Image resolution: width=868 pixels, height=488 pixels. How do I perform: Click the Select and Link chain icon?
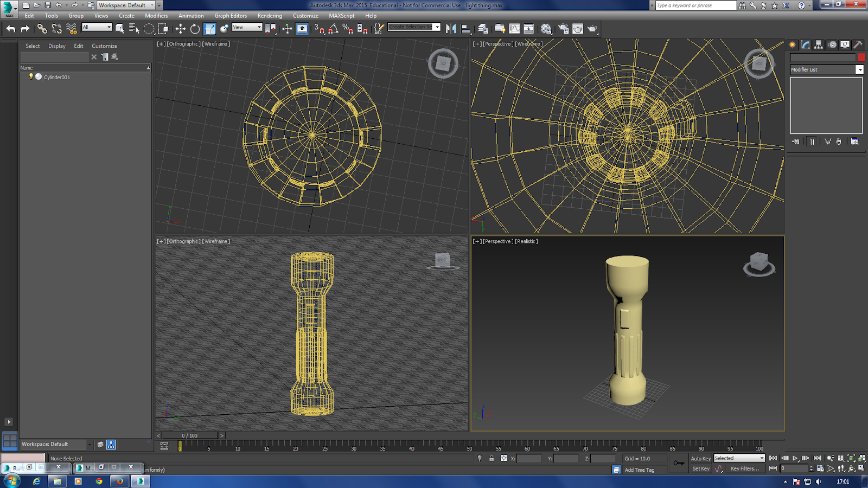[42, 29]
